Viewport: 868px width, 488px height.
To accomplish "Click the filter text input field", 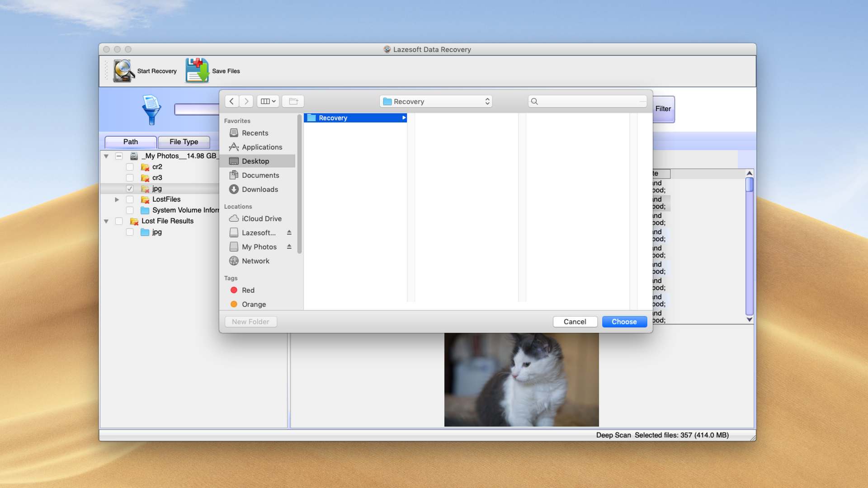I will point(197,109).
